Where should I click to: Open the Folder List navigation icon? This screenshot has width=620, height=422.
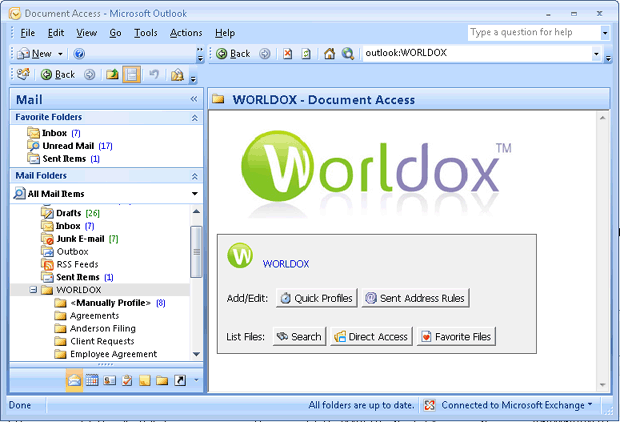pos(162,380)
